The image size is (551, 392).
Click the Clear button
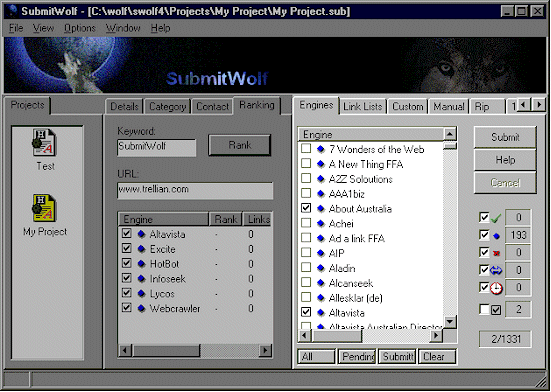(437, 357)
